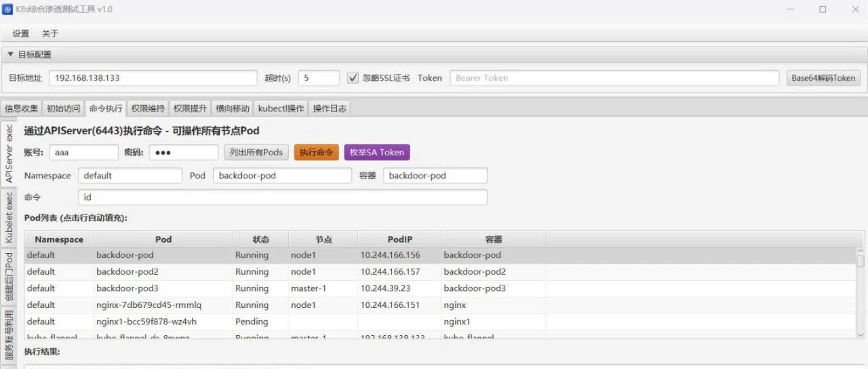Select the backdoor-pod2 row in Pod list
868x369 pixels.
pyautogui.click(x=441, y=272)
